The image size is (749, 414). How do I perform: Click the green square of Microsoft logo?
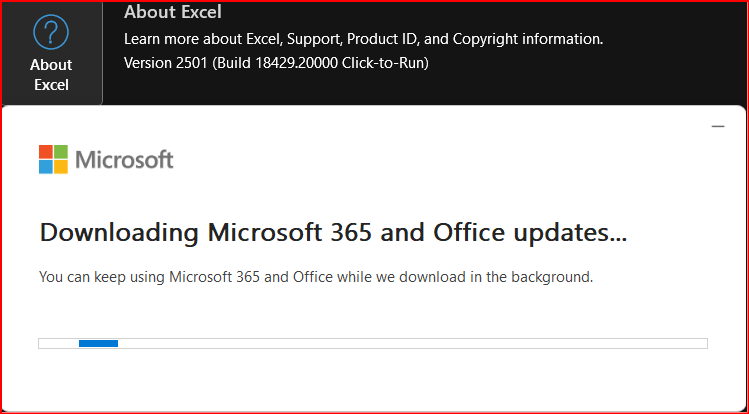61,152
